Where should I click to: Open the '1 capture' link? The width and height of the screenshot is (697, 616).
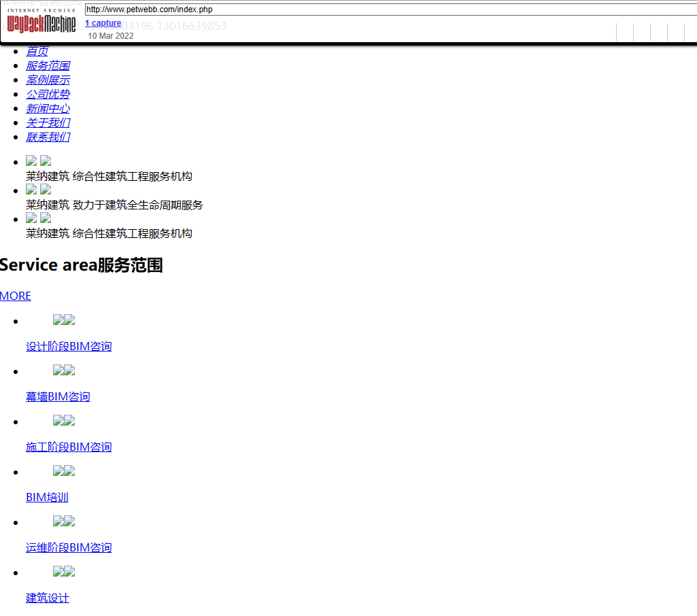103,23
